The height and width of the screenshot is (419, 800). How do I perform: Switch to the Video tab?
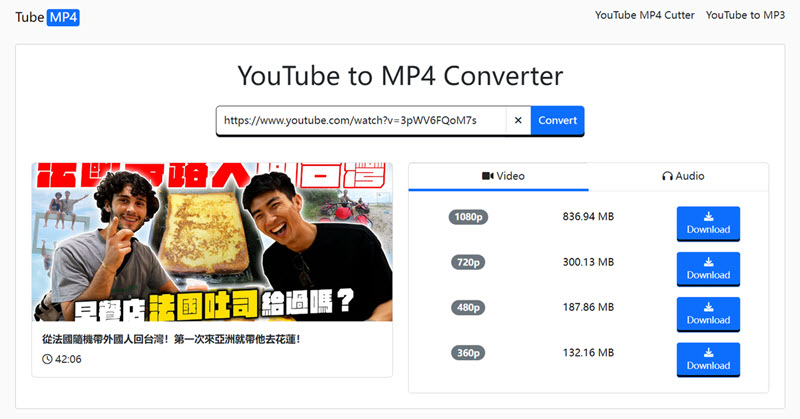click(x=498, y=177)
